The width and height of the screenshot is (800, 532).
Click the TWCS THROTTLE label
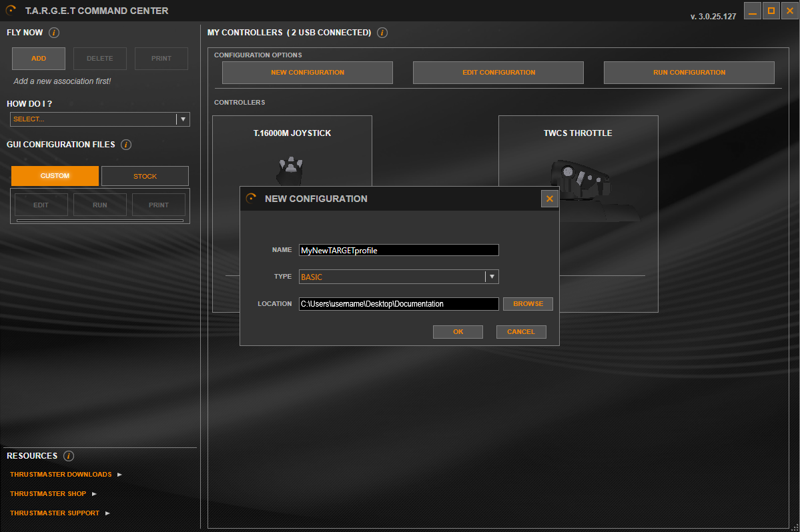[x=578, y=133]
